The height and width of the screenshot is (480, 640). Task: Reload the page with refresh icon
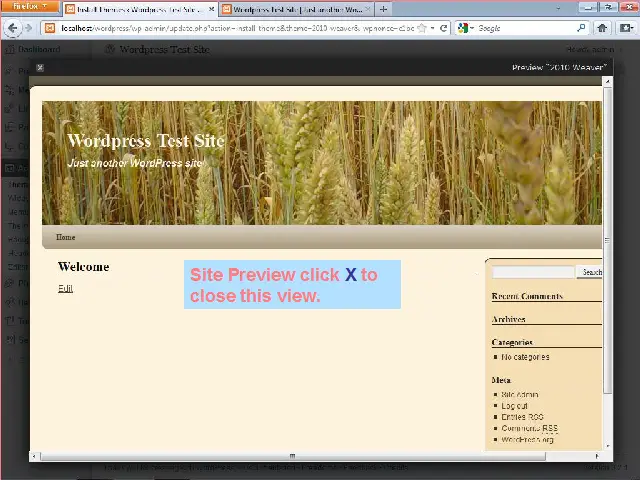[443, 28]
